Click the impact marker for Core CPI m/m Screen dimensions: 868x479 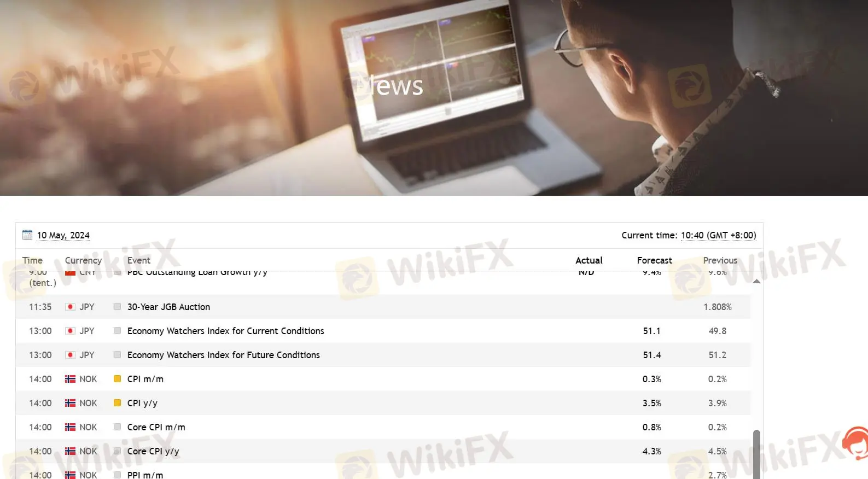point(117,427)
